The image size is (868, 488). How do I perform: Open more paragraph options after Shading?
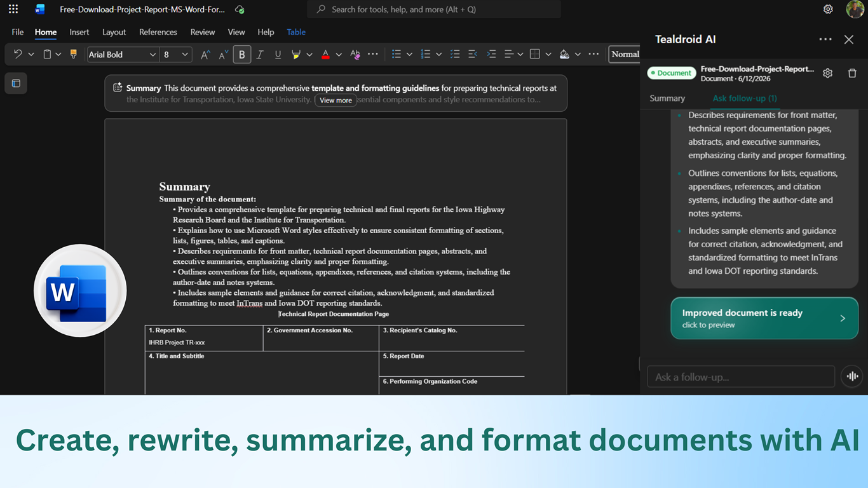click(593, 55)
